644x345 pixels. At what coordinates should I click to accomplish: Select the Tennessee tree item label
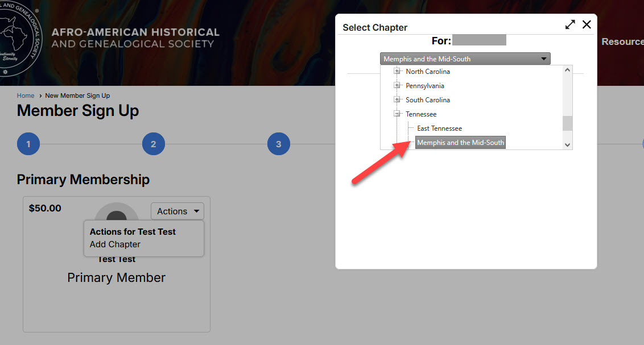click(421, 114)
